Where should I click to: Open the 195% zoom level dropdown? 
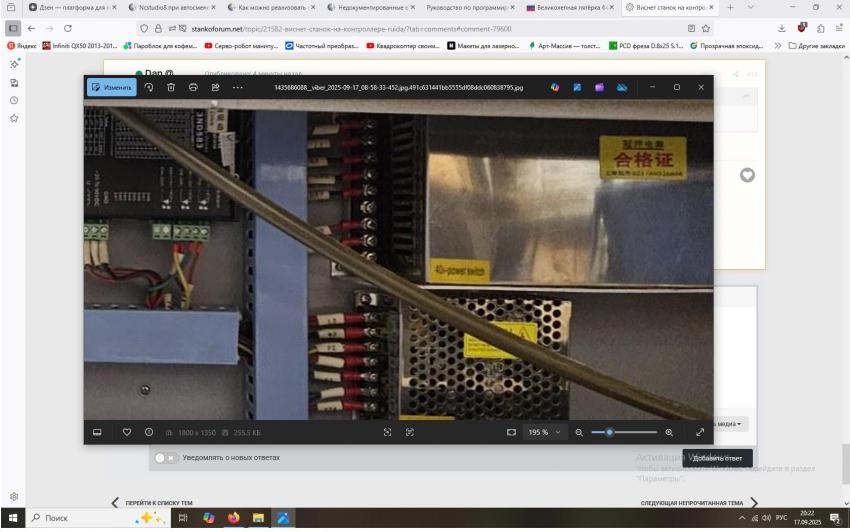pos(546,432)
